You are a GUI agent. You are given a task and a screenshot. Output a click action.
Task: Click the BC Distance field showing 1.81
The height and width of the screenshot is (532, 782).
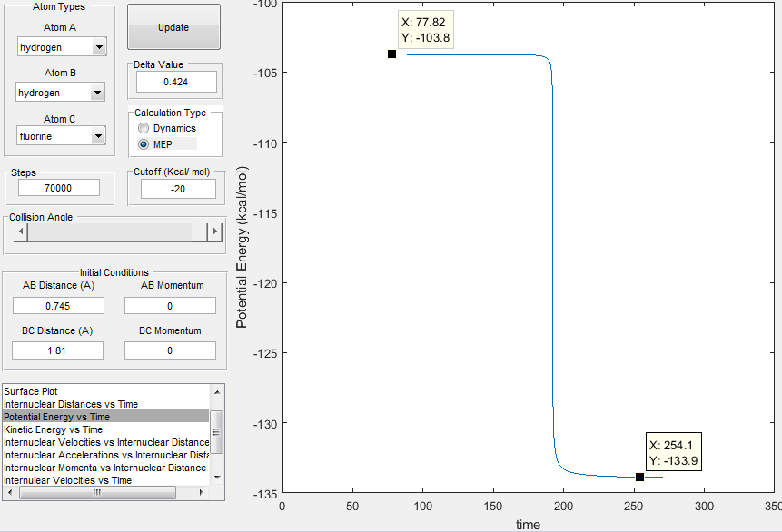[x=57, y=350]
